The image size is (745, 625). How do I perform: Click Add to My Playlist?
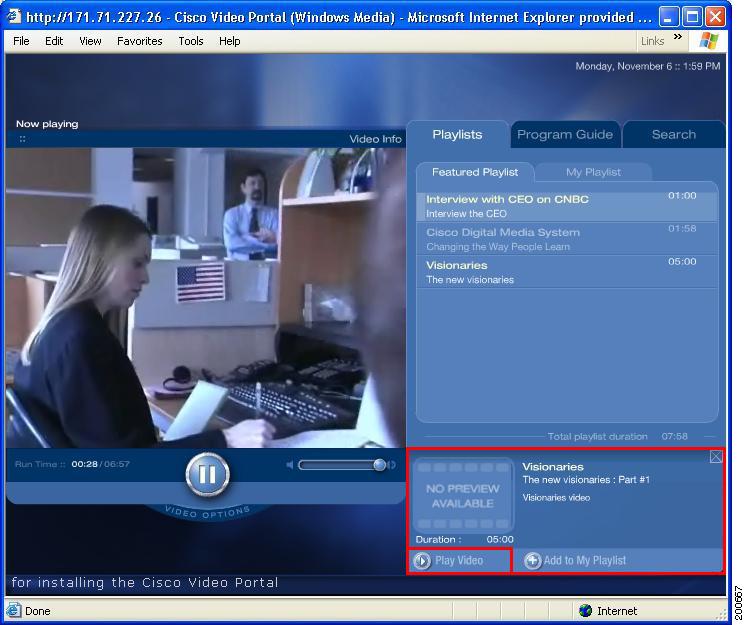[x=575, y=561]
